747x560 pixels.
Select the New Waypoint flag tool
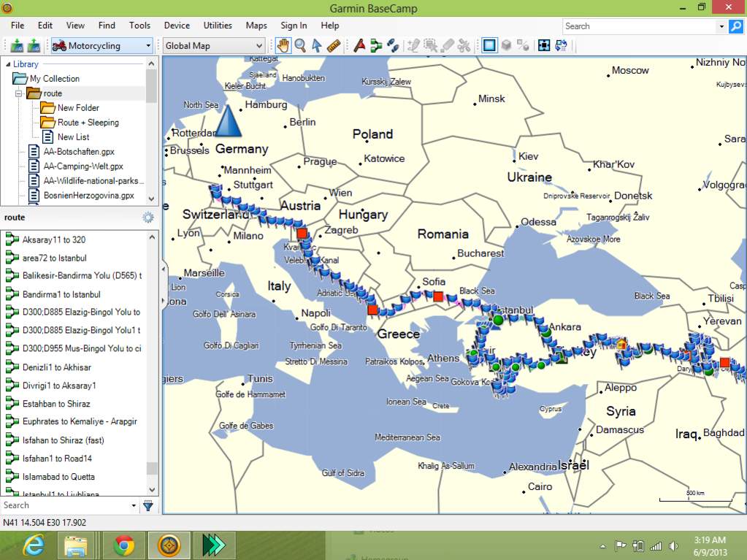click(x=359, y=46)
